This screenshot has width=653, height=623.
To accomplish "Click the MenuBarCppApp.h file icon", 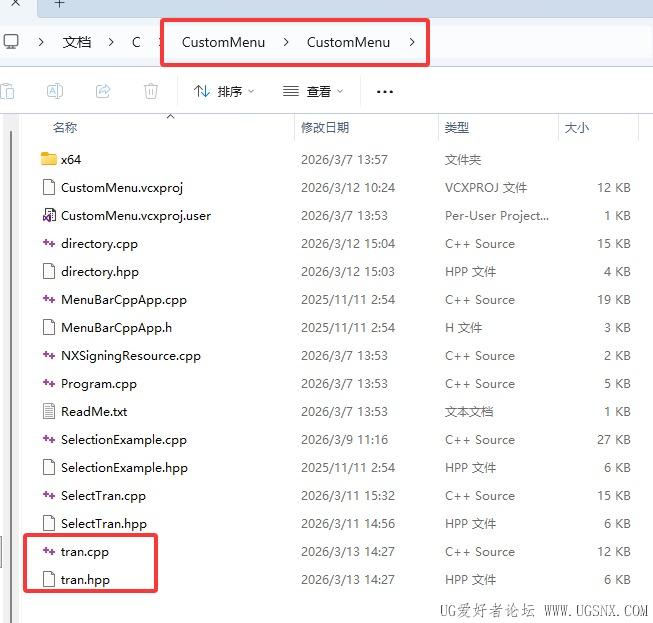I will pyautogui.click(x=49, y=327).
